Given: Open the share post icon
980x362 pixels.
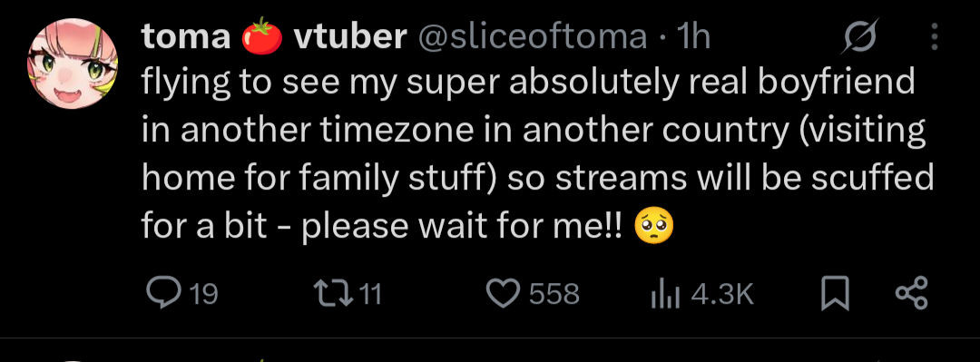Looking at the screenshot, I should [912, 293].
